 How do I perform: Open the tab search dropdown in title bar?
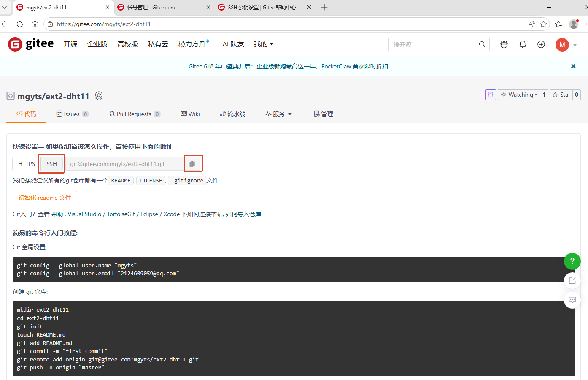pos(5,7)
